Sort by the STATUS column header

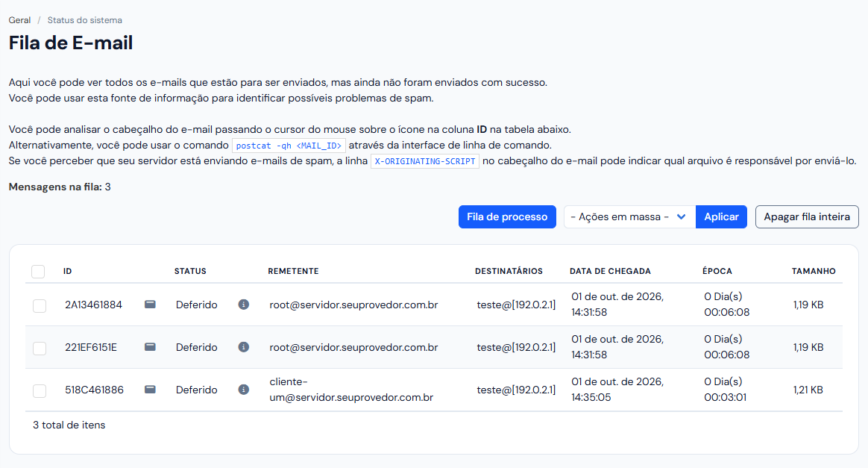click(190, 272)
